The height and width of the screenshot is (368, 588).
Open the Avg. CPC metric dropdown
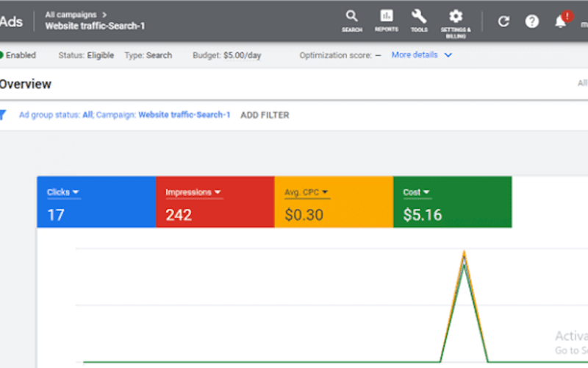coord(306,192)
